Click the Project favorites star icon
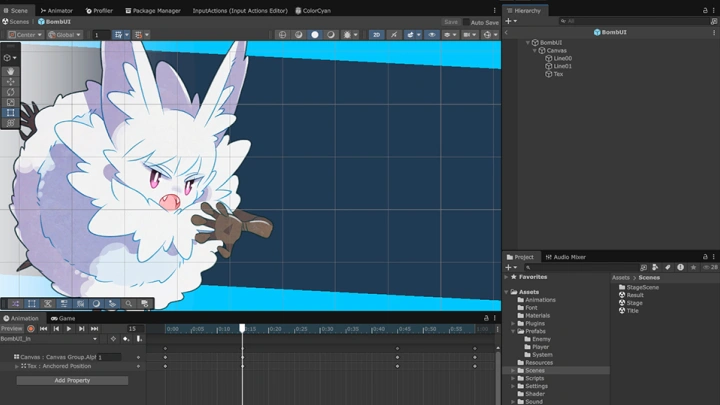Screen dimensions: 720x405 [x=693, y=267]
